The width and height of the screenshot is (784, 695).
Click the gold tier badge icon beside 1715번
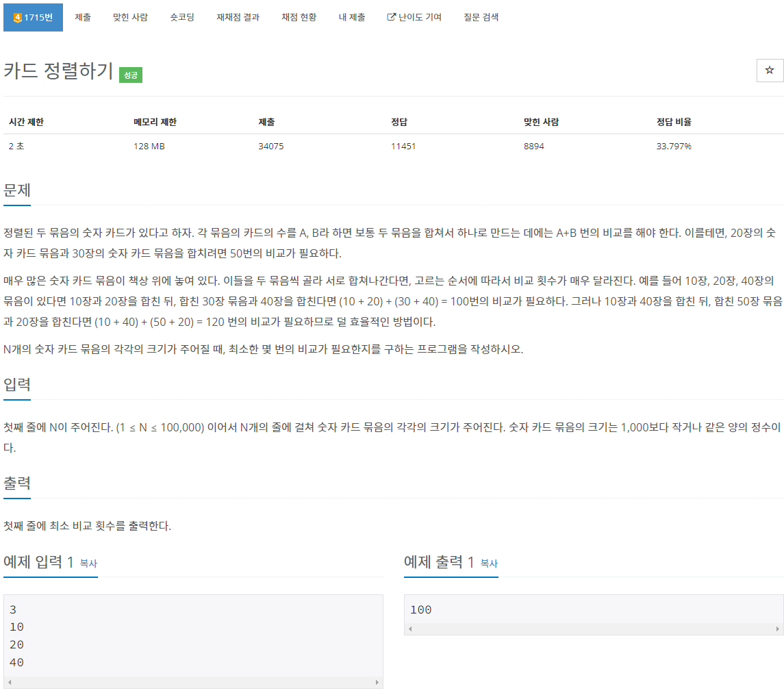click(18, 18)
